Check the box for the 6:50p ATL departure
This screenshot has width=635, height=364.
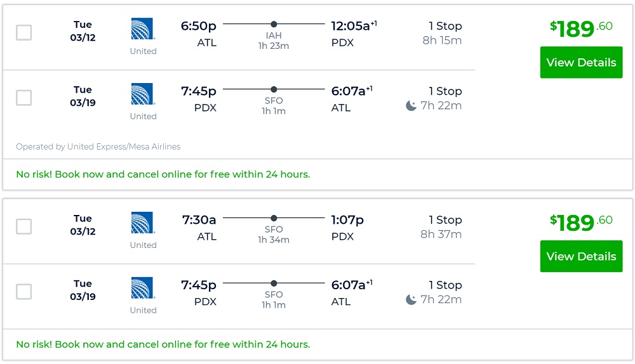tap(23, 32)
